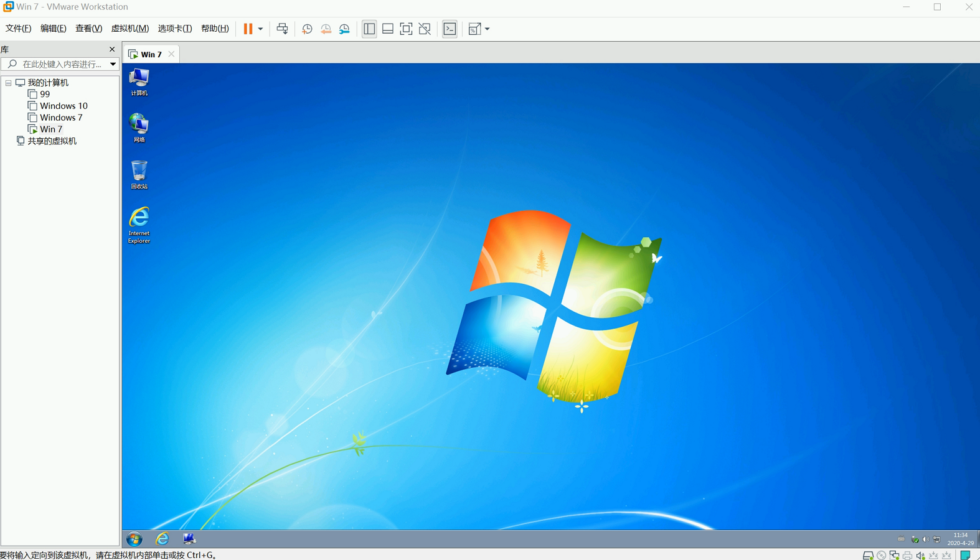
Task: Click the hard disk device status icon
Action: point(868,555)
